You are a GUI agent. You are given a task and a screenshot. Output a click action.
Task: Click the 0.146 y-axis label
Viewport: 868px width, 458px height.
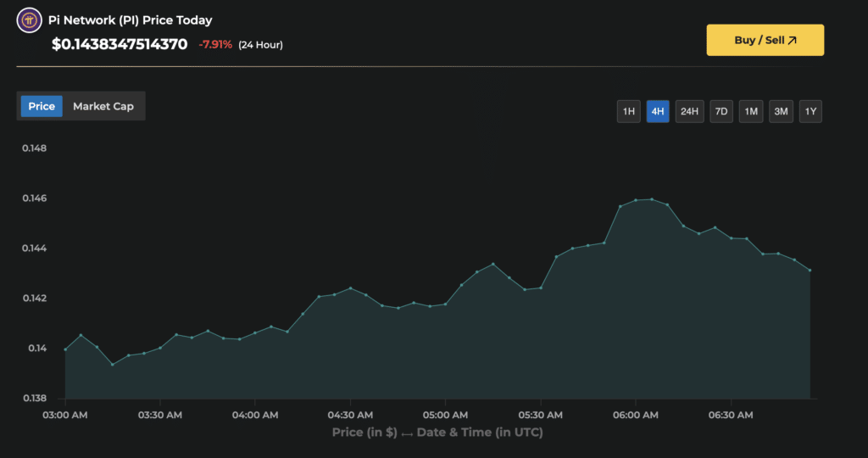(x=34, y=198)
